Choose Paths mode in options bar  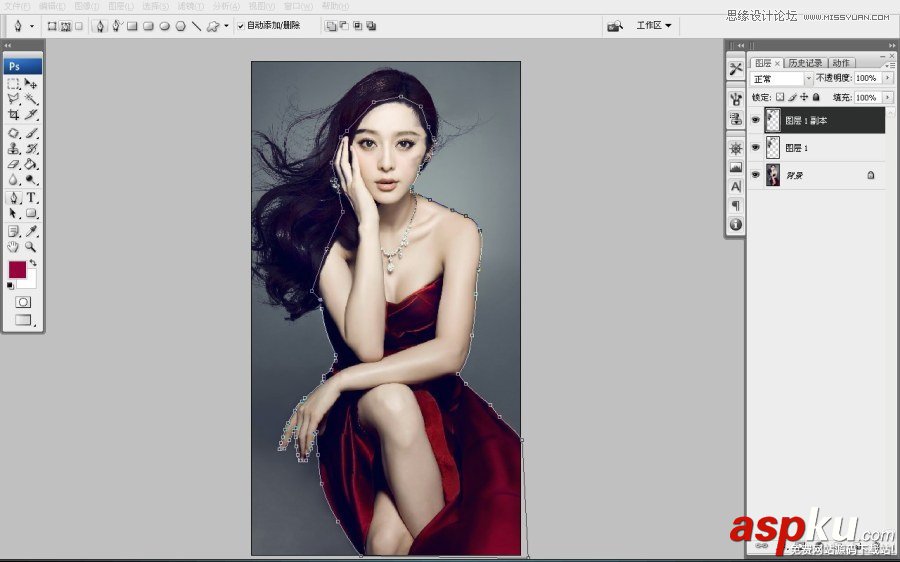pos(65,26)
